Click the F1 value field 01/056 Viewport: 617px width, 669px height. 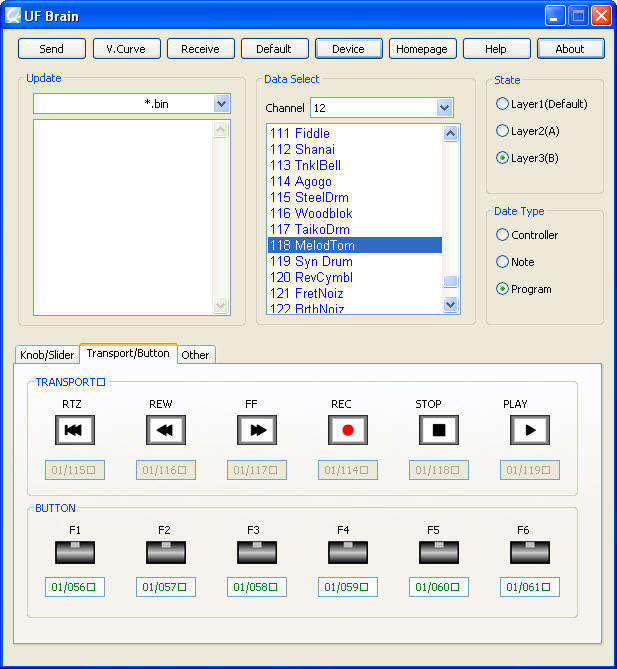[x=75, y=587]
